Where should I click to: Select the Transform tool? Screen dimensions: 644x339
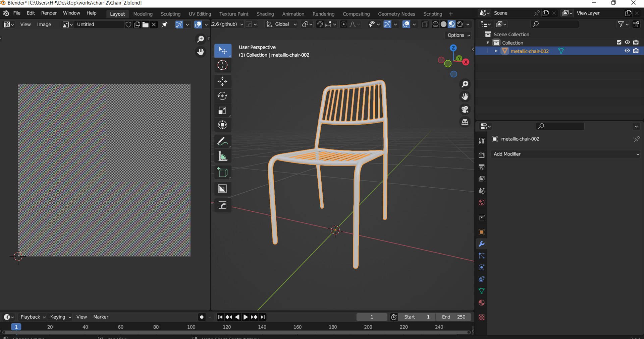click(222, 125)
